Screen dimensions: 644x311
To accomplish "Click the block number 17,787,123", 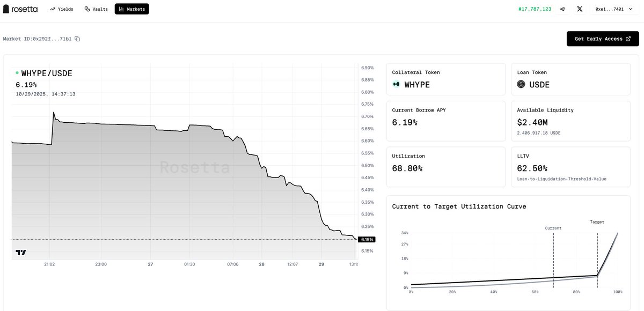I will [x=535, y=9].
